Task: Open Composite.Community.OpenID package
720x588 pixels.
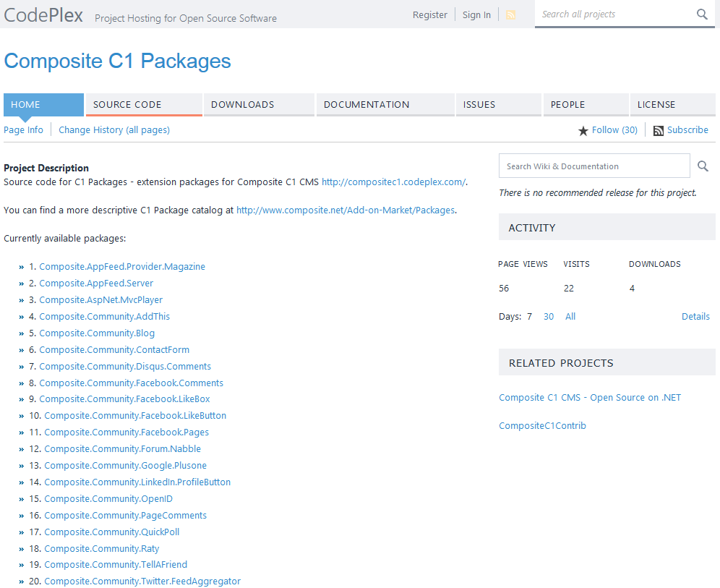Action: [x=108, y=498]
